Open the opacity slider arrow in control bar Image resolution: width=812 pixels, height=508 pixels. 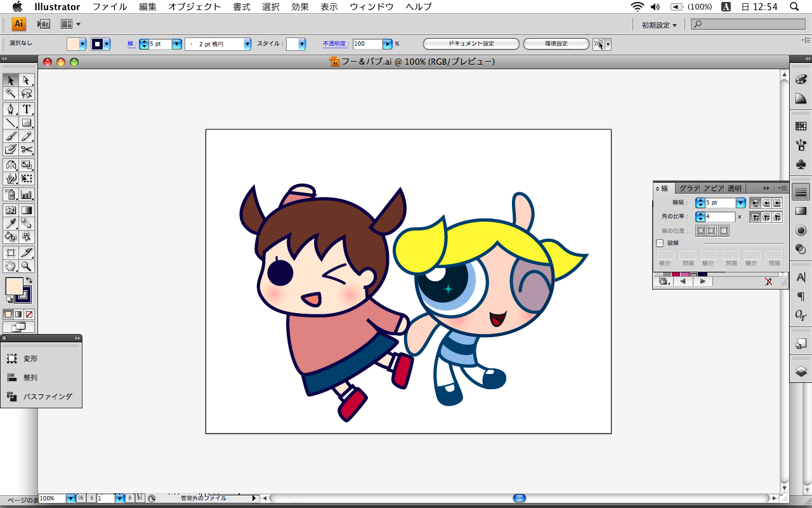[x=387, y=44]
